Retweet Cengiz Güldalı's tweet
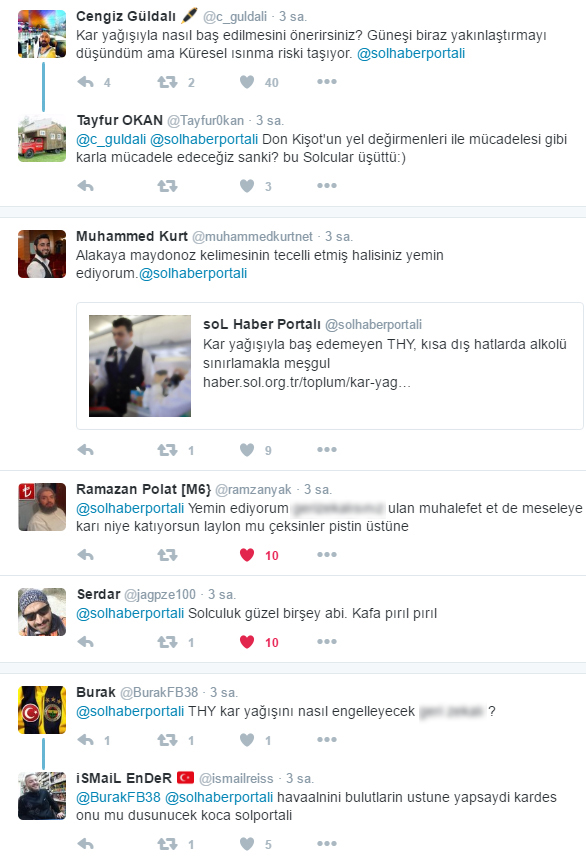586x862 pixels. click(x=167, y=82)
